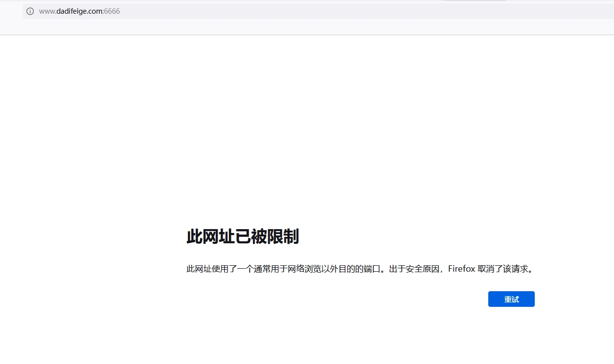
Task: Click the error description paragraph start
Action: point(191,269)
